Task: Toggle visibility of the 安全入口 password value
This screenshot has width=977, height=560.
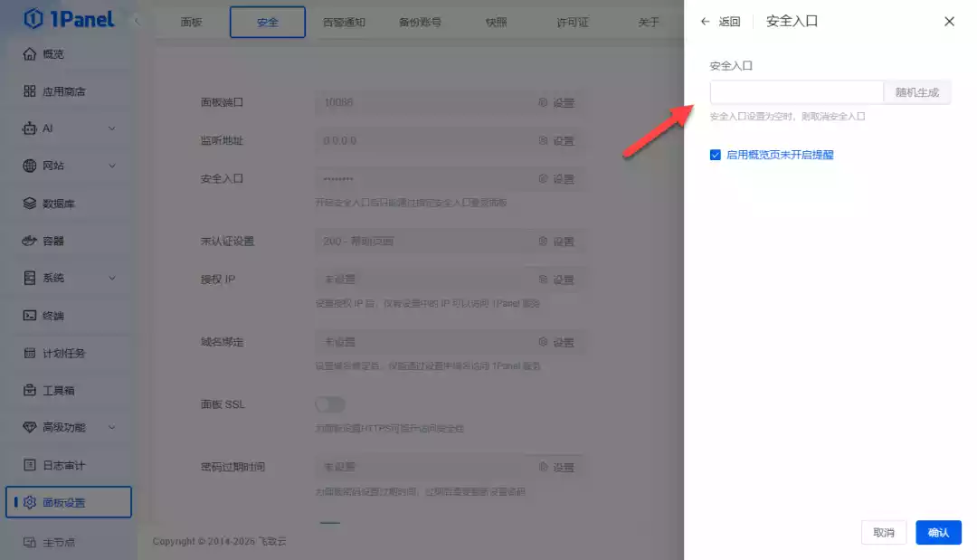Action: (x=544, y=178)
